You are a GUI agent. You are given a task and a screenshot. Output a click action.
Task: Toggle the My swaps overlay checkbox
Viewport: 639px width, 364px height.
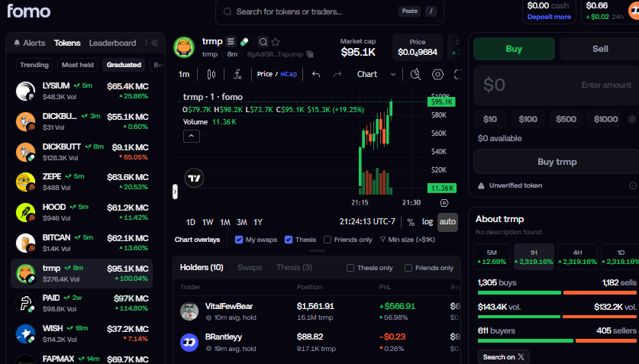pos(239,240)
